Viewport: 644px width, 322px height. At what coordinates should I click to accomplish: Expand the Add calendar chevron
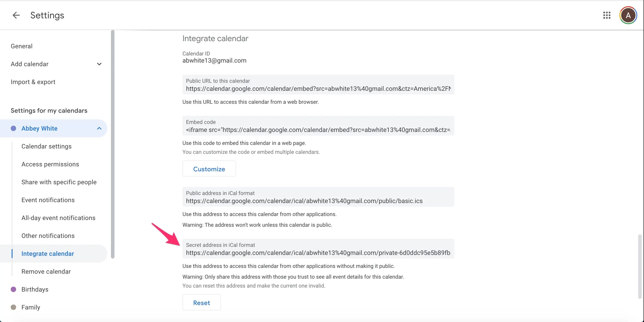[99, 64]
